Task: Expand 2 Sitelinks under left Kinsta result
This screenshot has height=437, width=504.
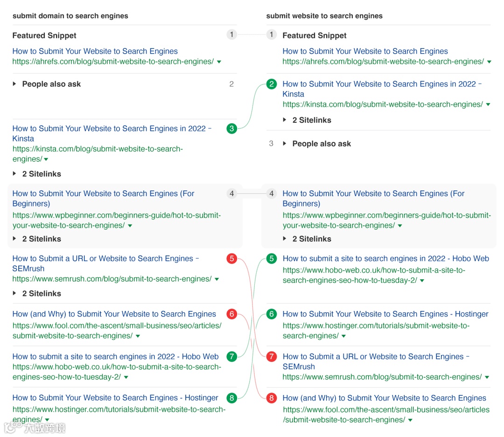Action: pyautogui.click(x=37, y=174)
